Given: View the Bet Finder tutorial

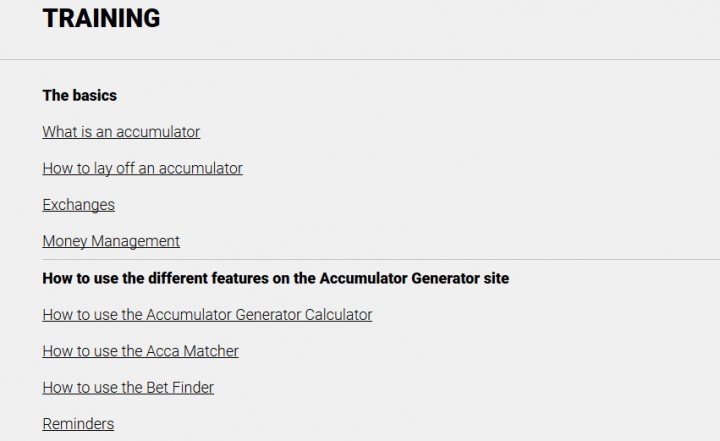Looking at the screenshot, I should click(128, 387).
